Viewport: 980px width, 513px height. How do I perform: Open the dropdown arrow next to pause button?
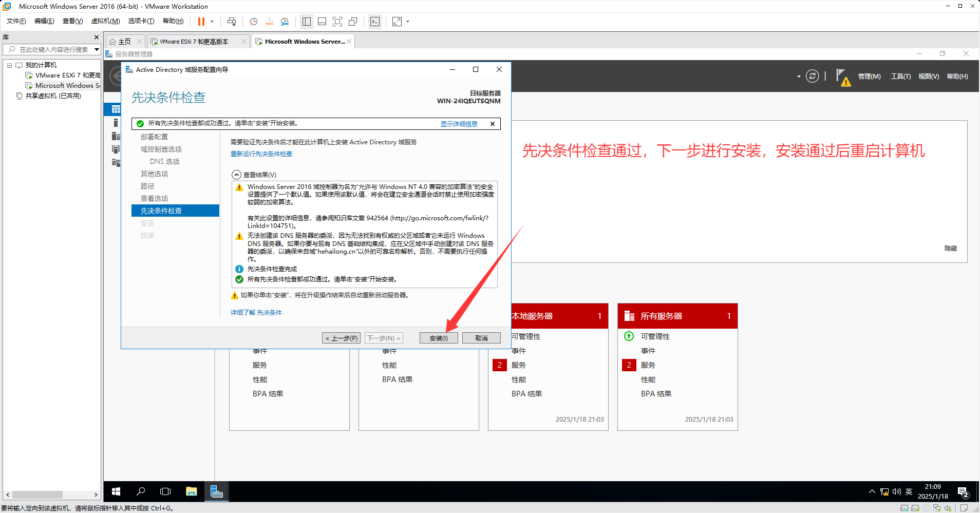(x=212, y=22)
